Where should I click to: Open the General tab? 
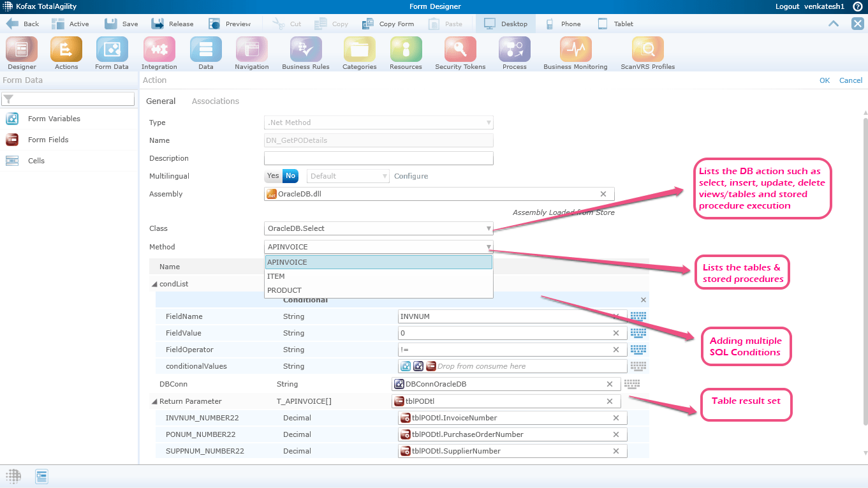161,101
